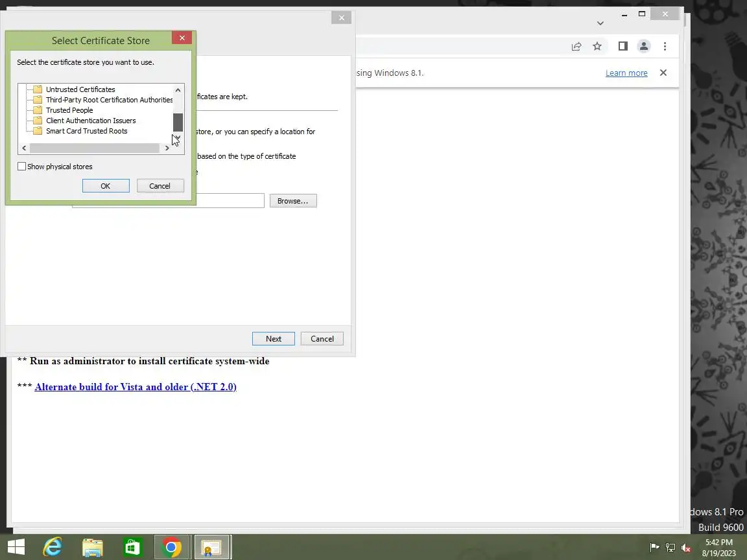
Task: Click the store list scroll-up arrow
Action: [178, 90]
